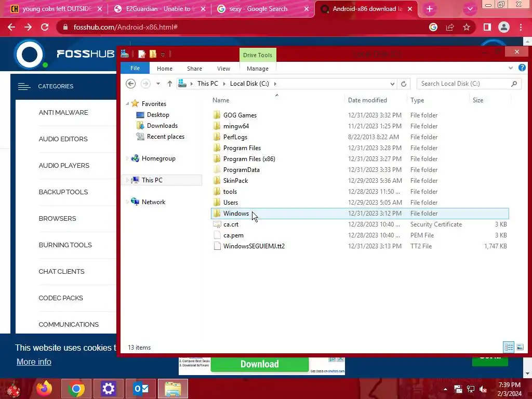Click the green Download ad button
This screenshot has height=399, width=532.
(x=260, y=364)
